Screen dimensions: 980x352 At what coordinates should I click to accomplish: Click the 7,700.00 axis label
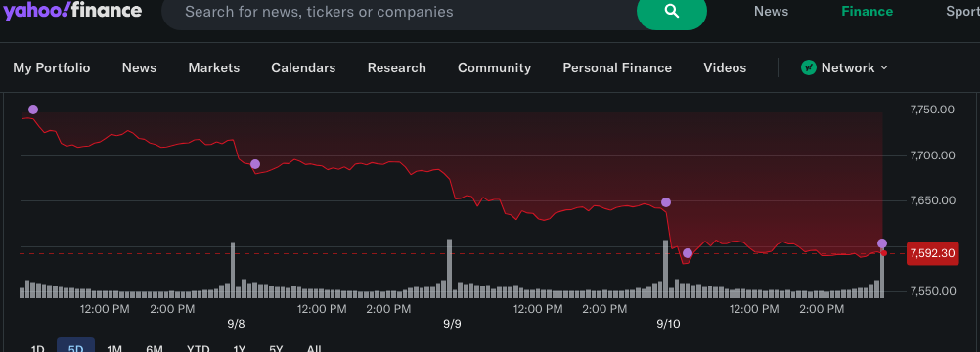932,155
